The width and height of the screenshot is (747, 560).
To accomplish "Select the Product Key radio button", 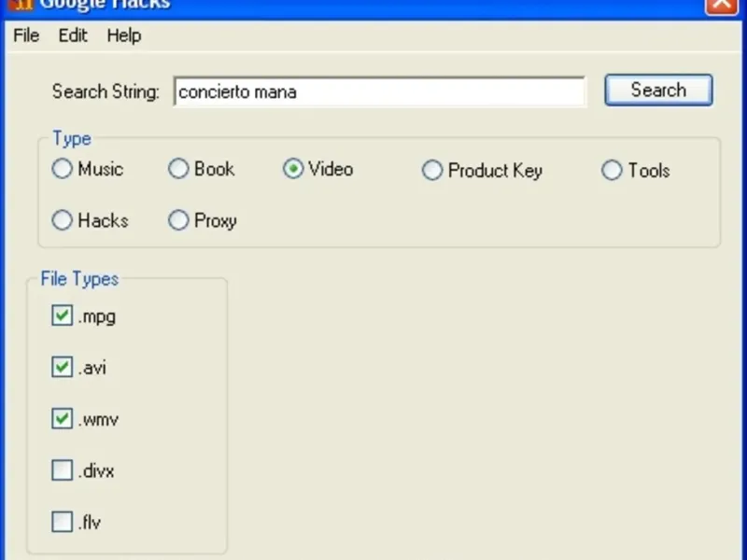I will click(x=432, y=170).
